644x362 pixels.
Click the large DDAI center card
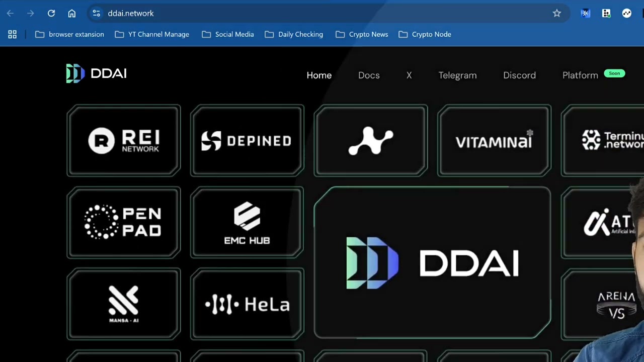432,262
